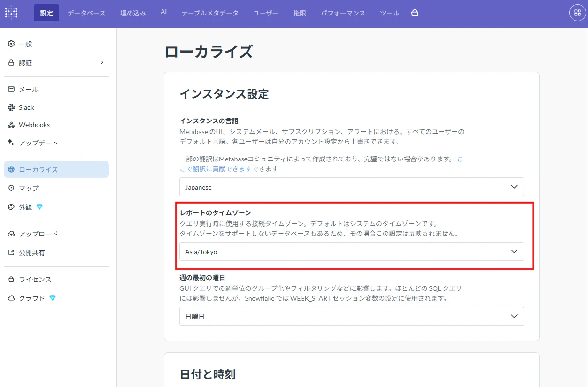Screen dimensions: 588x387
Task: Click the lock icon beside 認証
Action: pos(11,62)
